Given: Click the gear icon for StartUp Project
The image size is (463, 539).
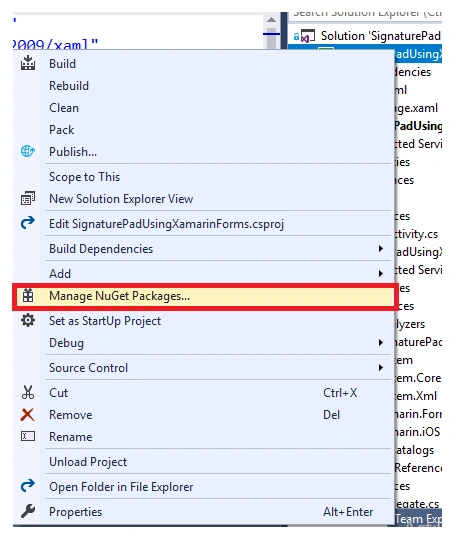Looking at the screenshot, I should (28, 320).
